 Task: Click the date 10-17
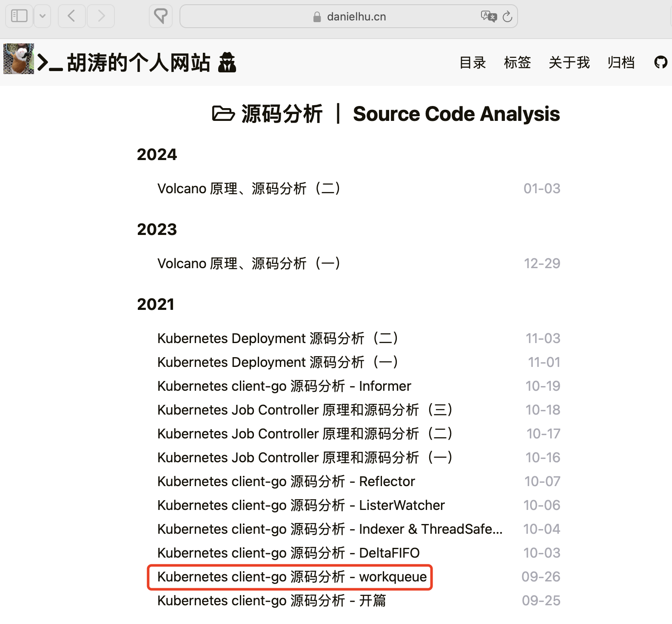click(x=543, y=433)
